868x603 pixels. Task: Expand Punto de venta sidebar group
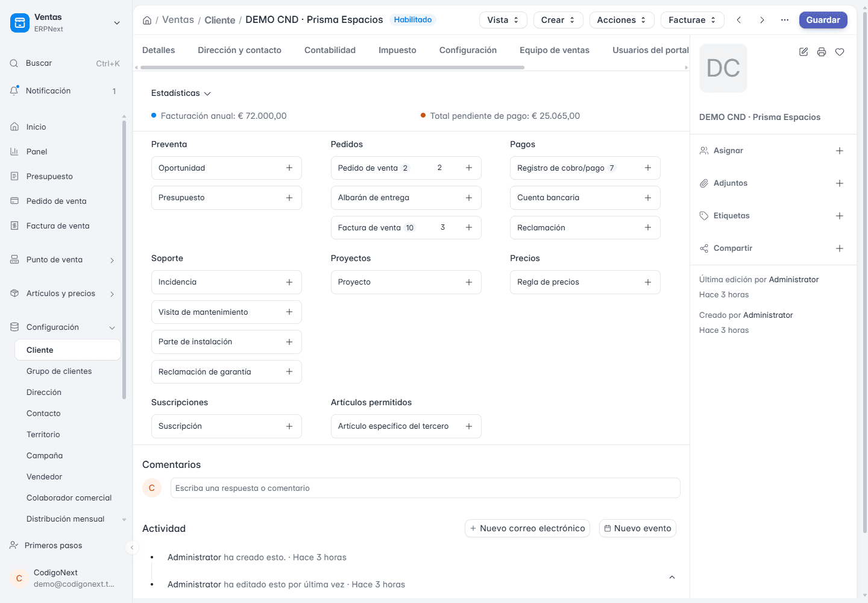[112, 260]
